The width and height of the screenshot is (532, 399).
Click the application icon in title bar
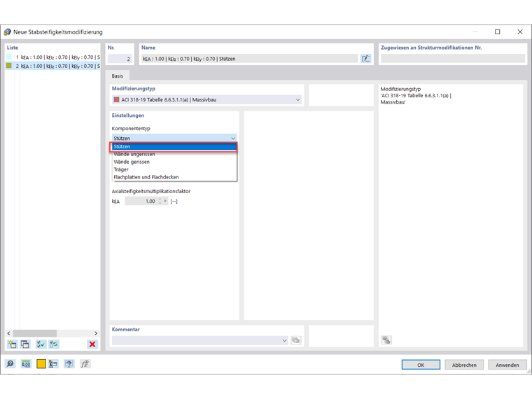[8, 32]
